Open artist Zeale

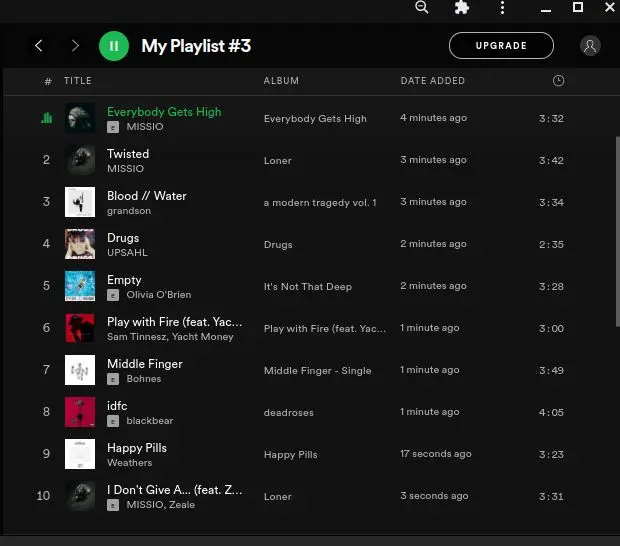182,504
